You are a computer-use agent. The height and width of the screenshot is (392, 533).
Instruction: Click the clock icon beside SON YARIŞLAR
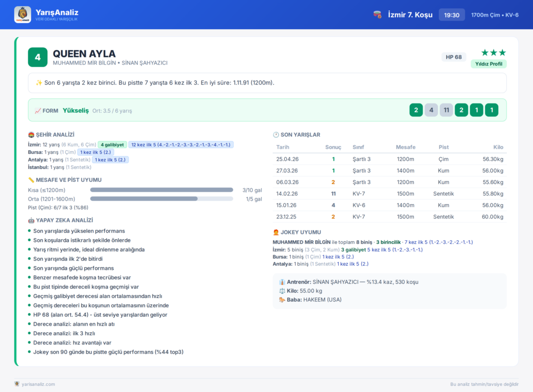pos(276,135)
